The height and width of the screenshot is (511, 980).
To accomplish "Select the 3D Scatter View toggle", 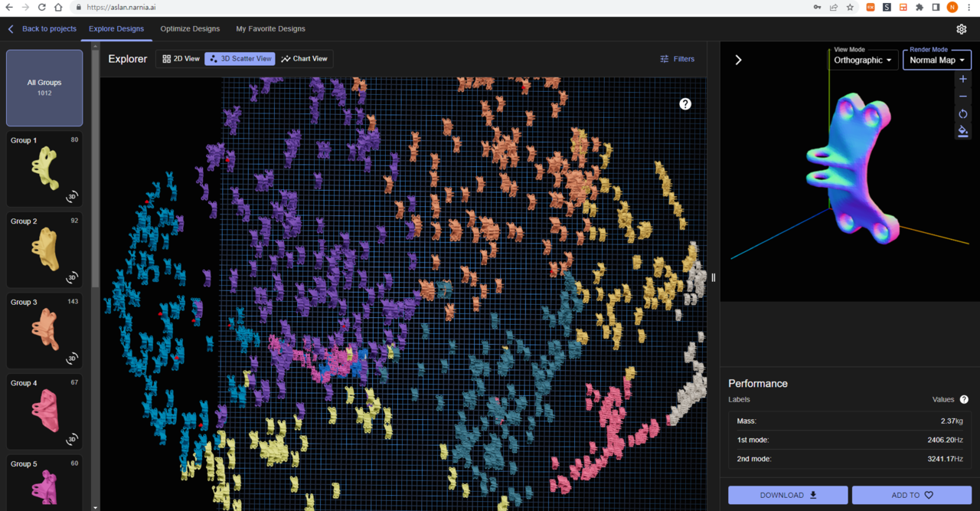I will point(240,59).
